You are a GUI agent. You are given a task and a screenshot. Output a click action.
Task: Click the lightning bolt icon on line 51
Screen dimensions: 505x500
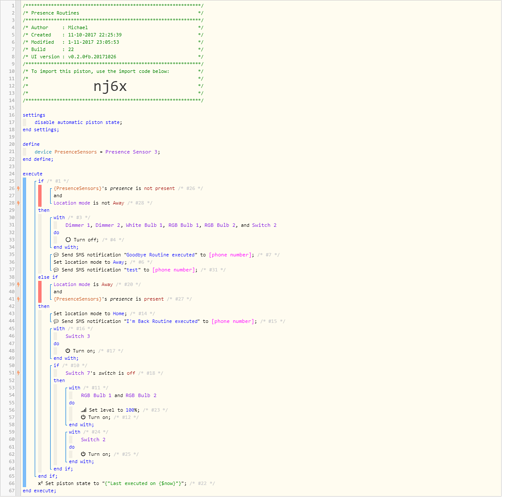18,373
